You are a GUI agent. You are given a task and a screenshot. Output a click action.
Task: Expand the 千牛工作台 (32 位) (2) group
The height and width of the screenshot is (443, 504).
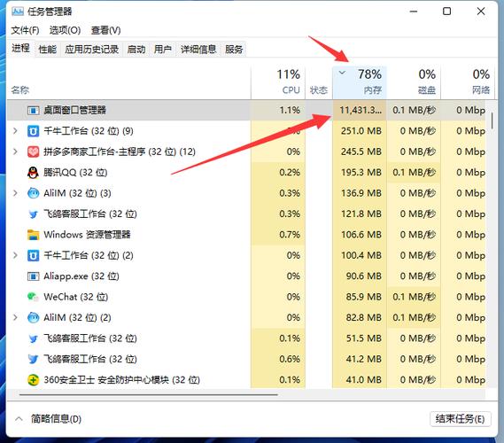[x=15, y=255]
